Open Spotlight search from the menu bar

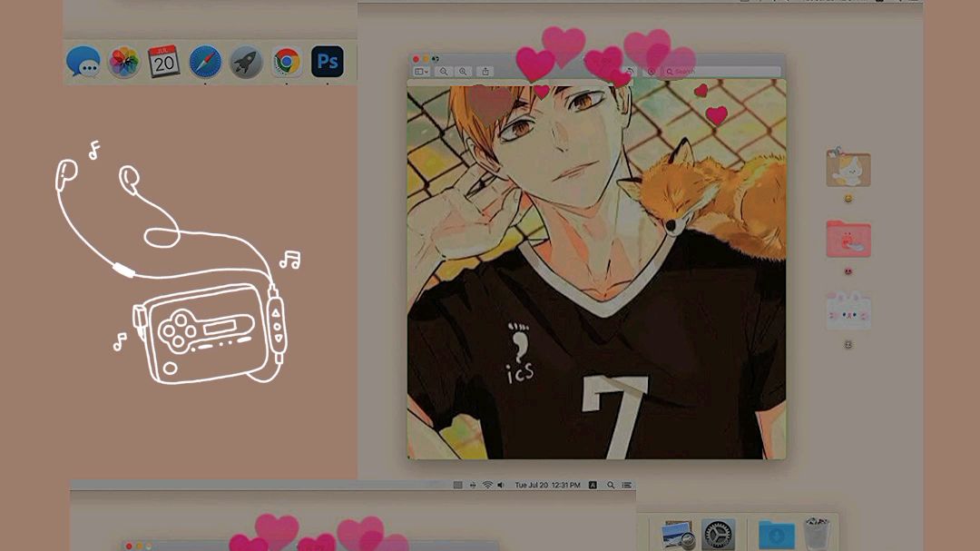[x=611, y=485]
